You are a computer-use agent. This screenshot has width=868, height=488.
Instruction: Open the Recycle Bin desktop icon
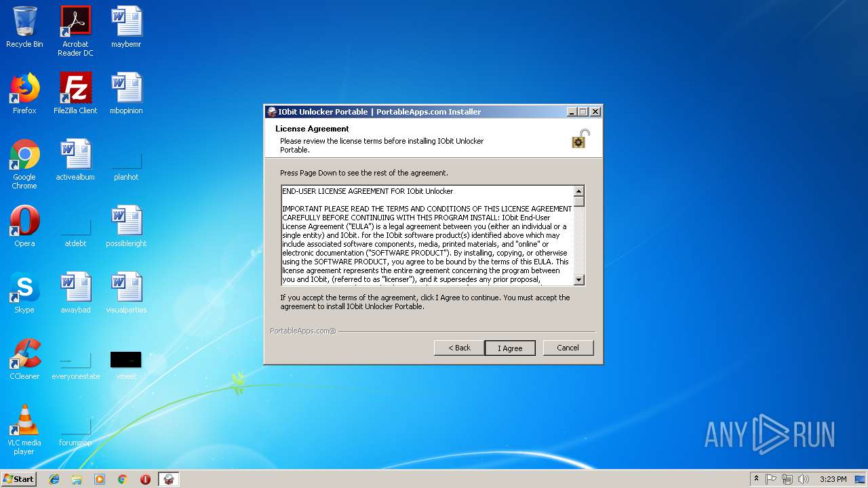(24, 27)
